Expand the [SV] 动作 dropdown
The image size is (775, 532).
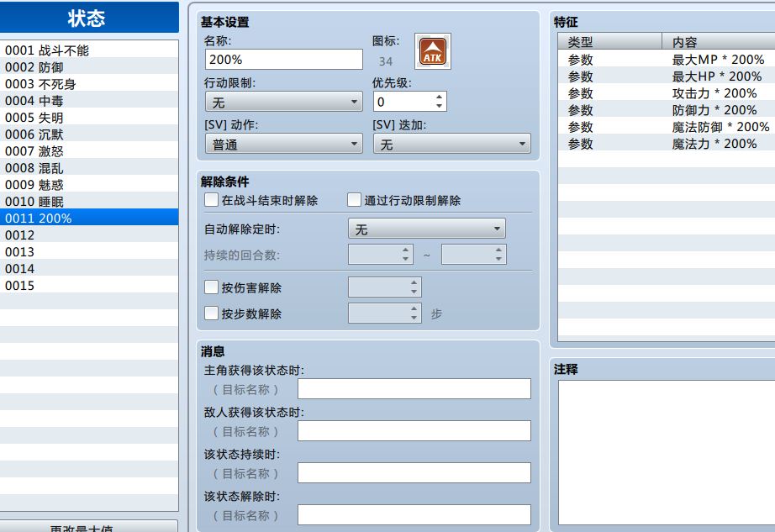[284, 144]
